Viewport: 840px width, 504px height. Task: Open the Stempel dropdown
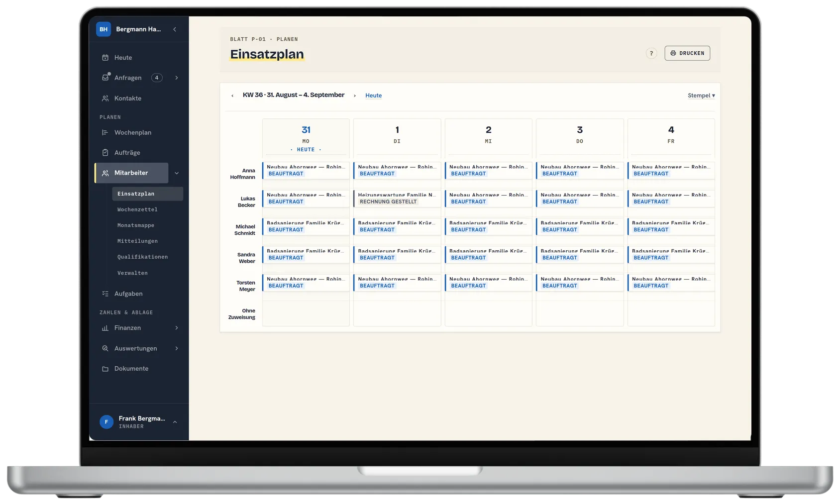[701, 96]
